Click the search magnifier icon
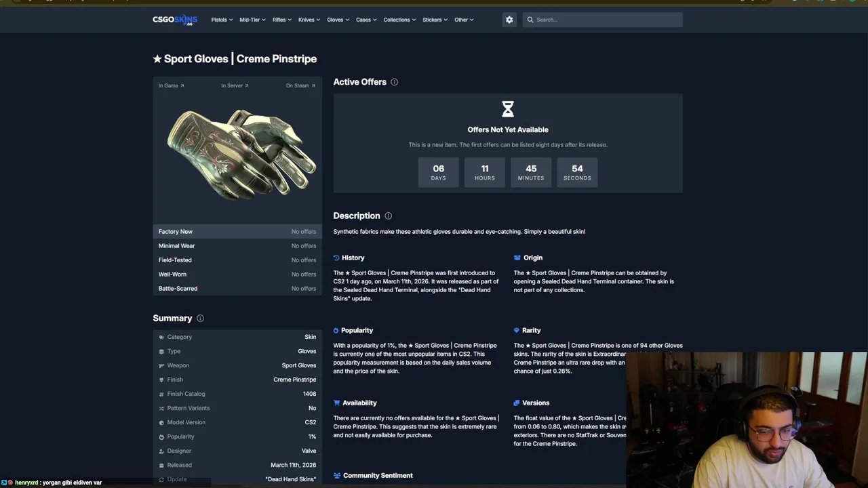 tap(530, 20)
